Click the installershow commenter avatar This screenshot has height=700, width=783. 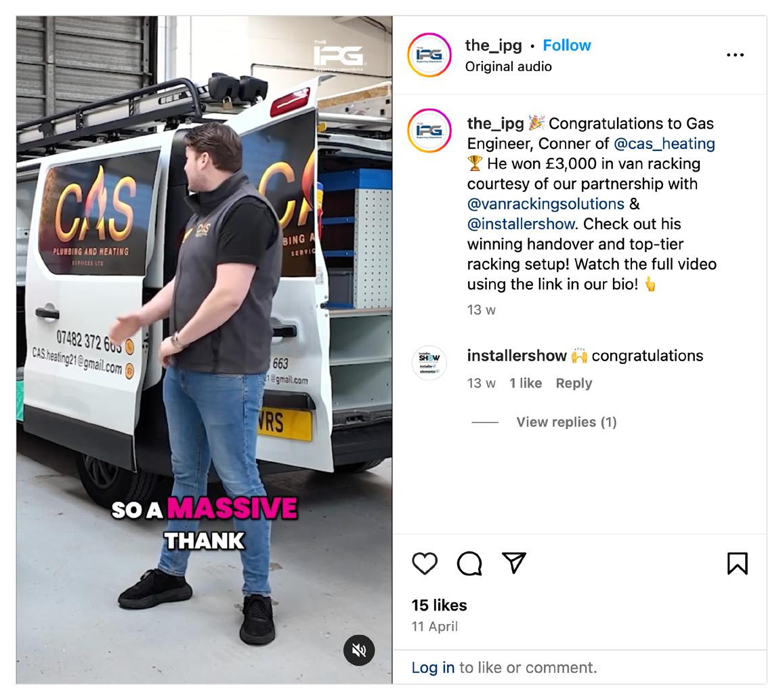[x=429, y=363]
